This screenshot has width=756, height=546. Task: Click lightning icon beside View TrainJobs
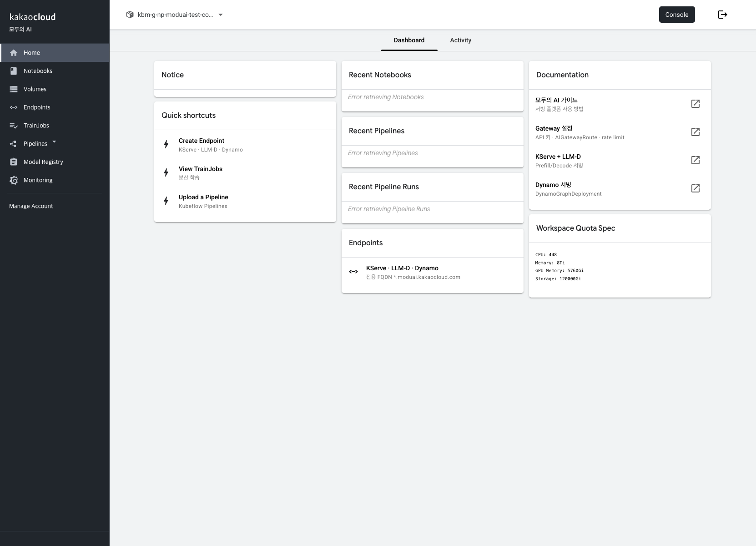click(166, 172)
